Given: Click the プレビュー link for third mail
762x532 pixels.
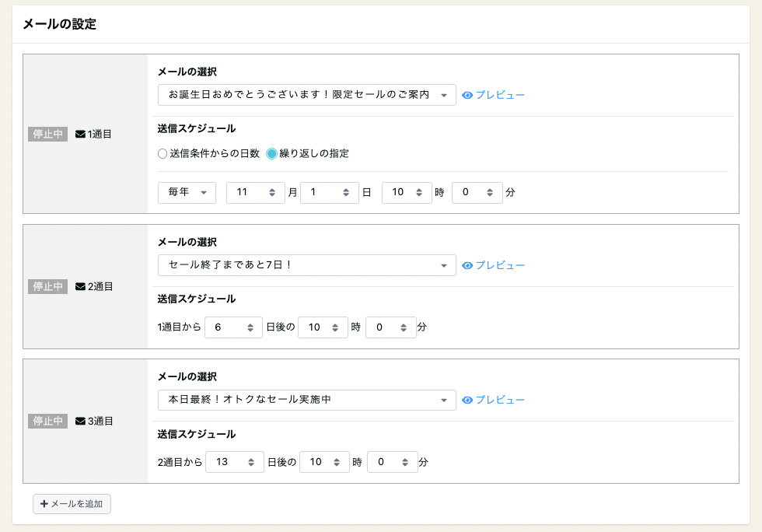Looking at the screenshot, I should click(x=500, y=400).
